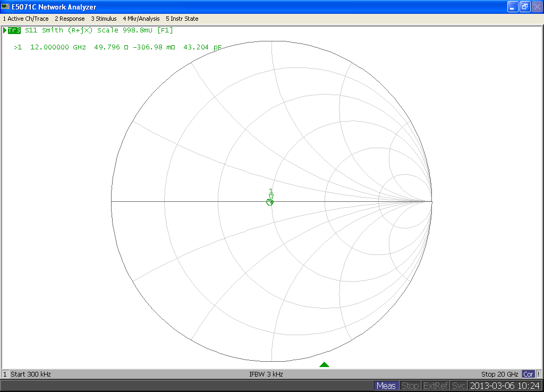Click the 49.796 Ω resistance value

112,47
